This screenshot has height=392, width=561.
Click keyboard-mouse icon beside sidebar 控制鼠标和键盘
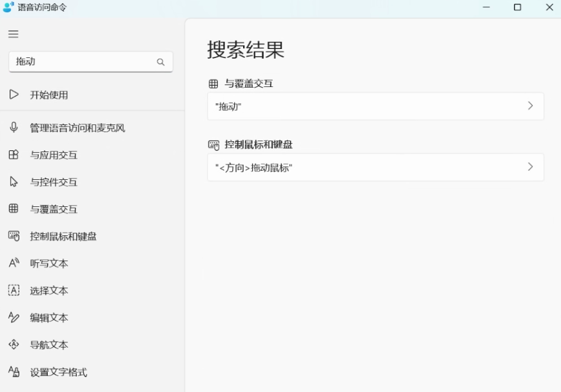14,236
